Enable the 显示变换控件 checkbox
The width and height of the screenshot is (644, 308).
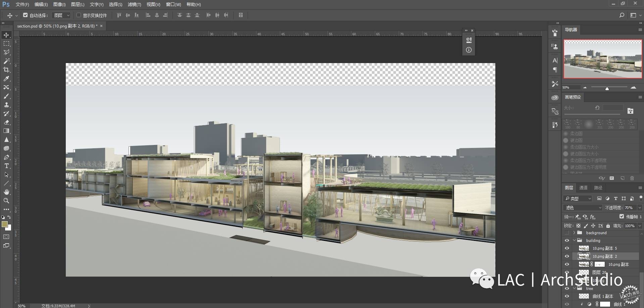click(79, 15)
